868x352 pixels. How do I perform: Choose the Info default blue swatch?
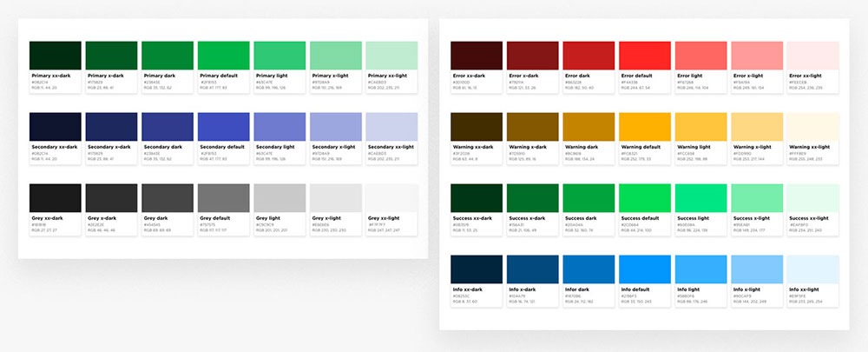pos(645,269)
